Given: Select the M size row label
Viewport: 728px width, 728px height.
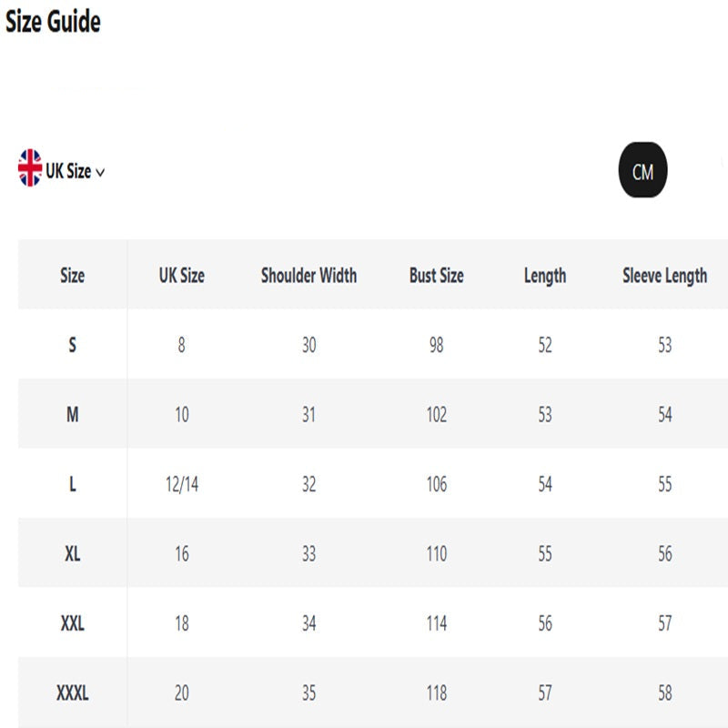Looking at the screenshot, I should 72,415.
